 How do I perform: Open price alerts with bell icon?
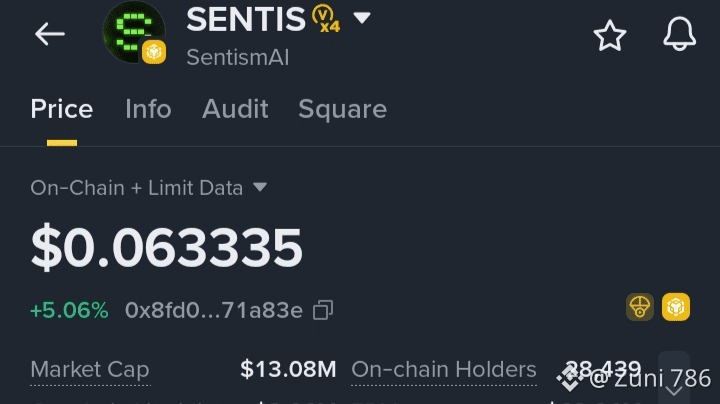tap(679, 35)
